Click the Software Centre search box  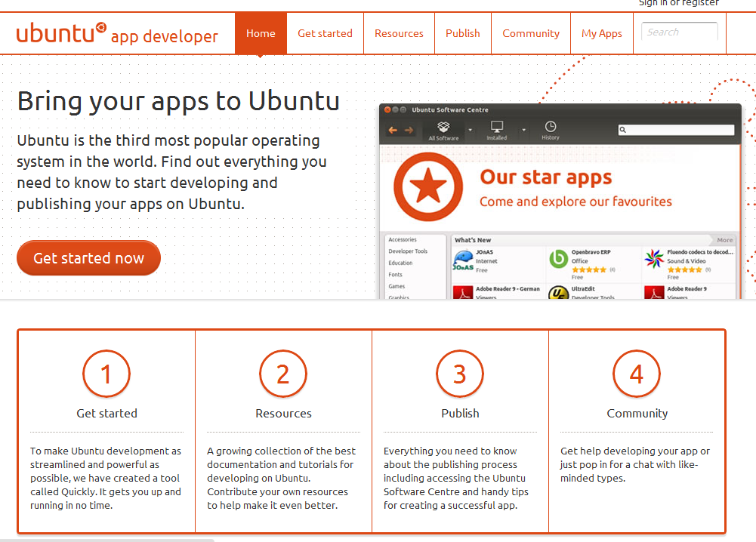pyautogui.click(x=676, y=130)
